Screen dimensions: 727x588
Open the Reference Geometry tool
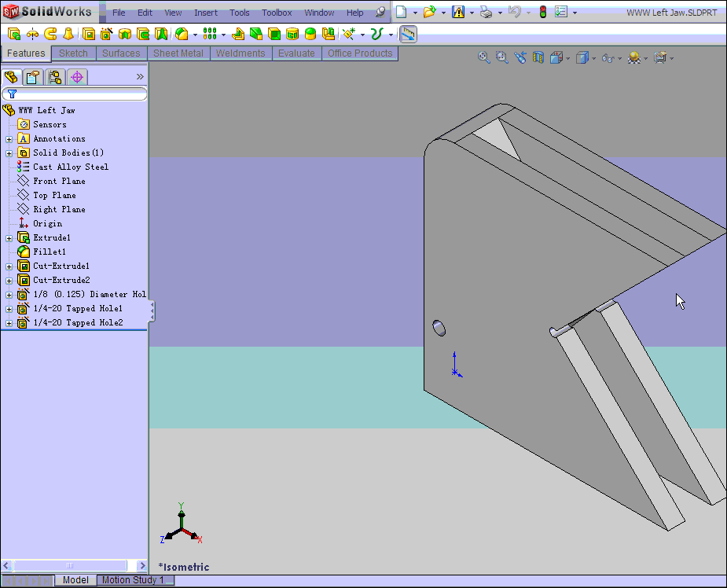tap(349, 34)
